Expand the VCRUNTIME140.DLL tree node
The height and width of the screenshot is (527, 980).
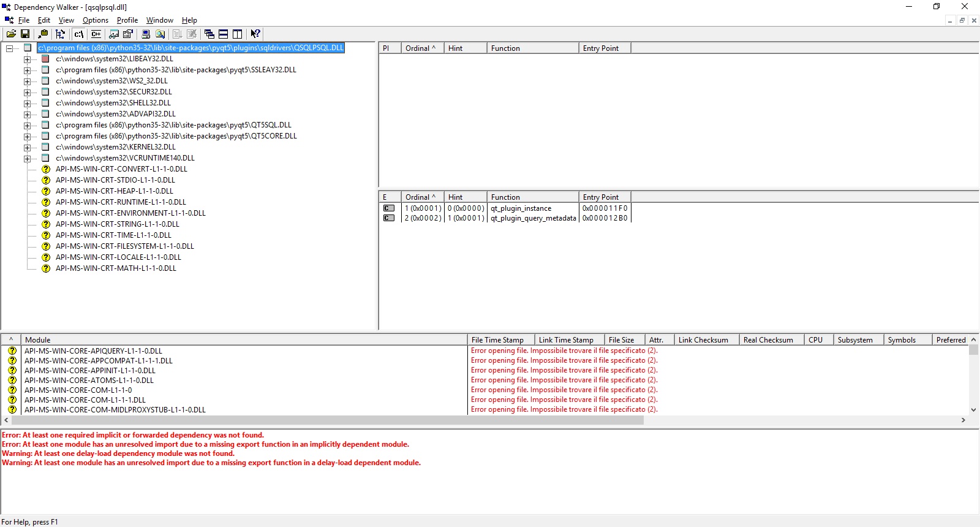pos(27,159)
